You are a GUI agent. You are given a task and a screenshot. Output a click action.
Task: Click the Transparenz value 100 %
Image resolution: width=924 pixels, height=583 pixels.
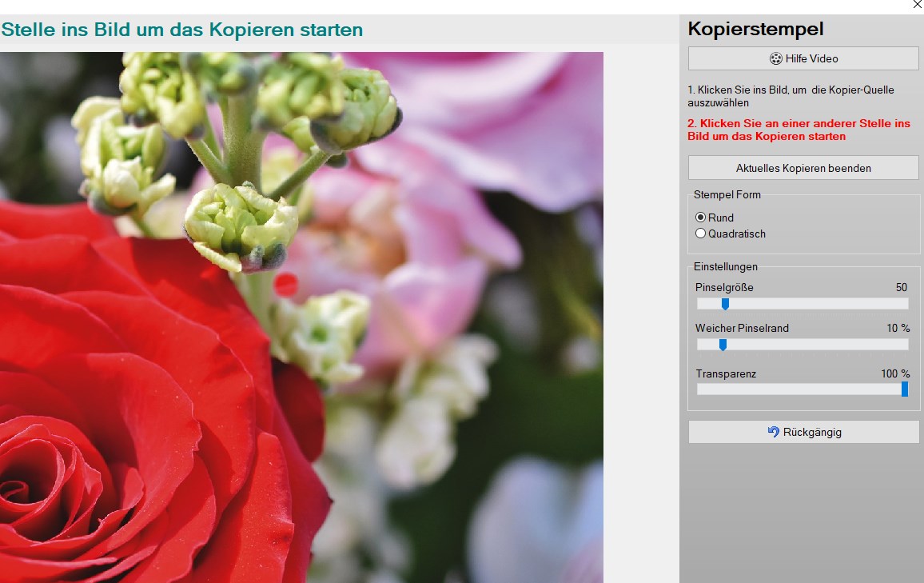[x=895, y=373]
